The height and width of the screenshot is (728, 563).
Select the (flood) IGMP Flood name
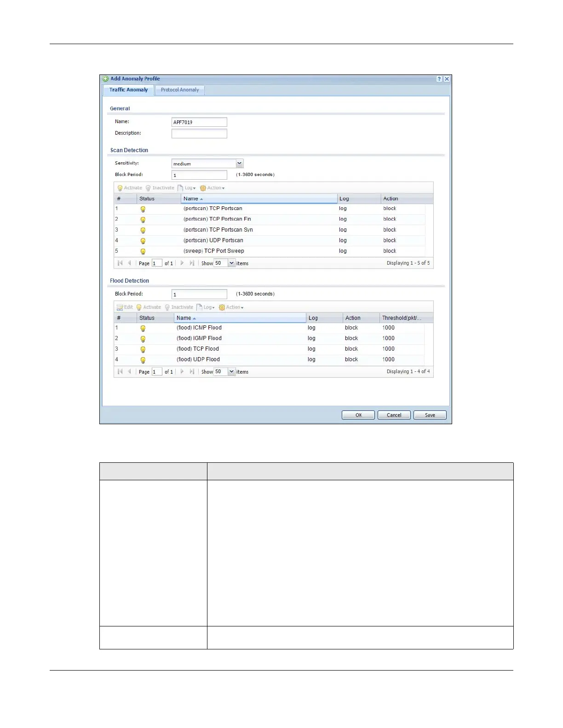199,338
